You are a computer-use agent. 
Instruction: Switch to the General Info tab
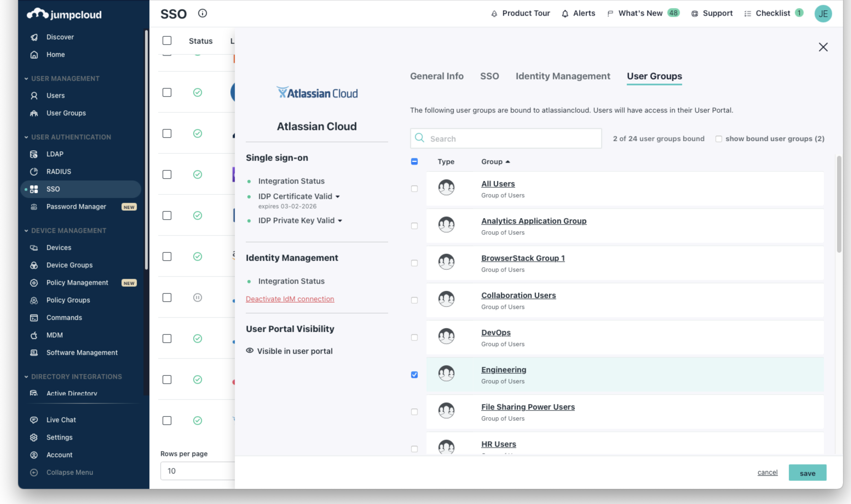coord(437,76)
